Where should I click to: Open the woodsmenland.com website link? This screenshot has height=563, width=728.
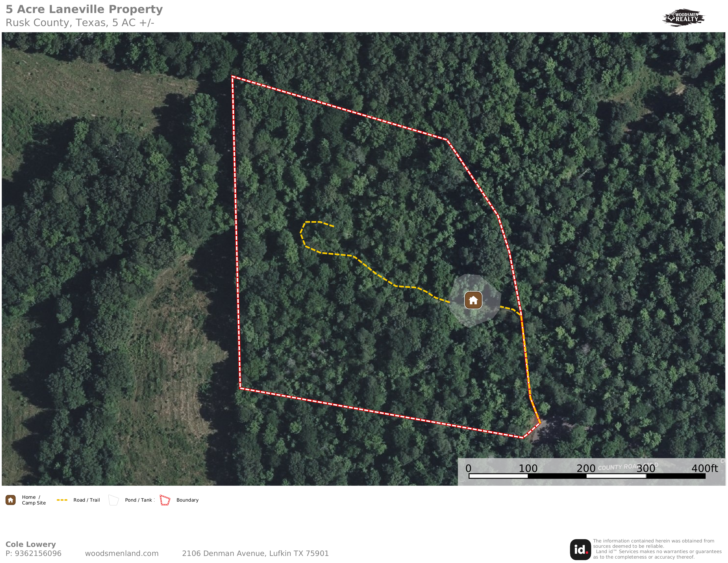tap(122, 553)
